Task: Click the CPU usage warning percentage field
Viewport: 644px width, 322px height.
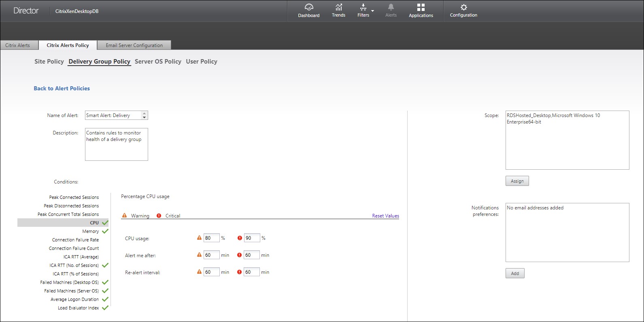Action: [x=211, y=238]
